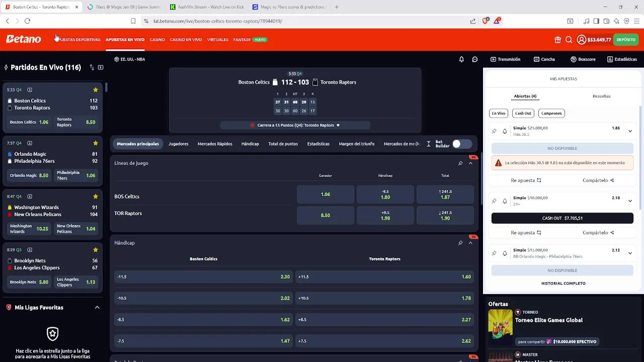Click the Betano logo
The width and height of the screenshot is (644, 362).
click(24, 39)
